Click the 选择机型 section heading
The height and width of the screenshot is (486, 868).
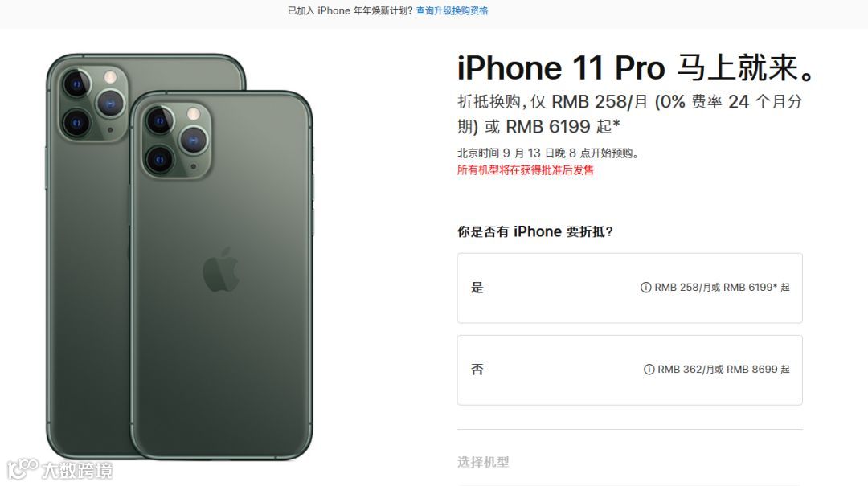click(483, 462)
